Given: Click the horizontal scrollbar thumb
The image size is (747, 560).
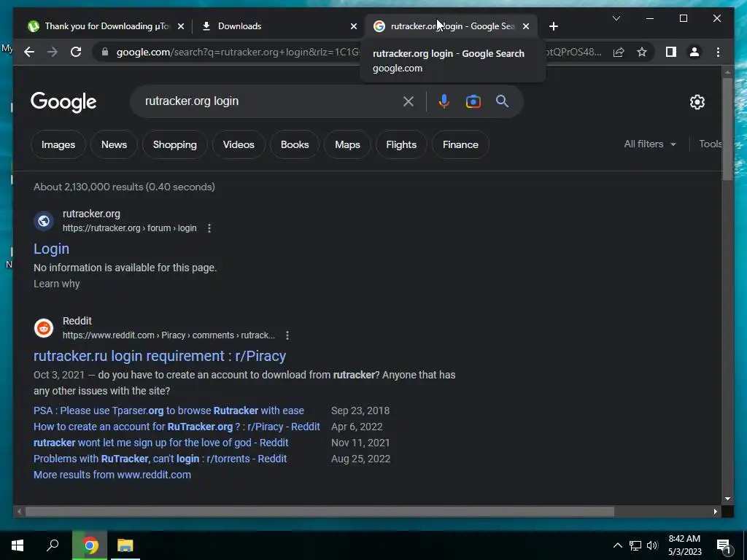Looking at the screenshot, I should click(x=320, y=512).
